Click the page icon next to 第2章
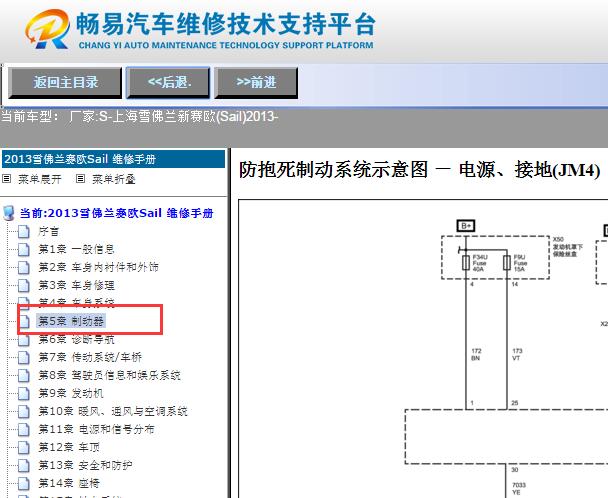The width and height of the screenshot is (608, 498). pos(24,267)
